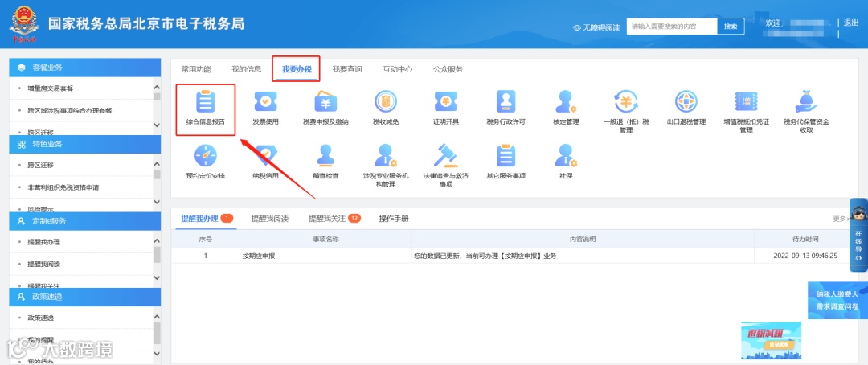This screenshot has height=365, width=868.
Task: Click the 退税减税 promotional banner
Action: coord(771,341)
